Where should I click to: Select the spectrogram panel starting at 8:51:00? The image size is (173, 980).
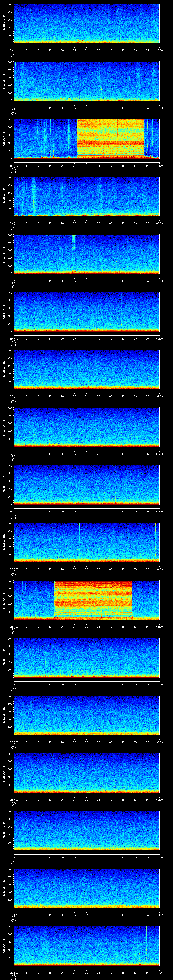click(x=86, y=427)
